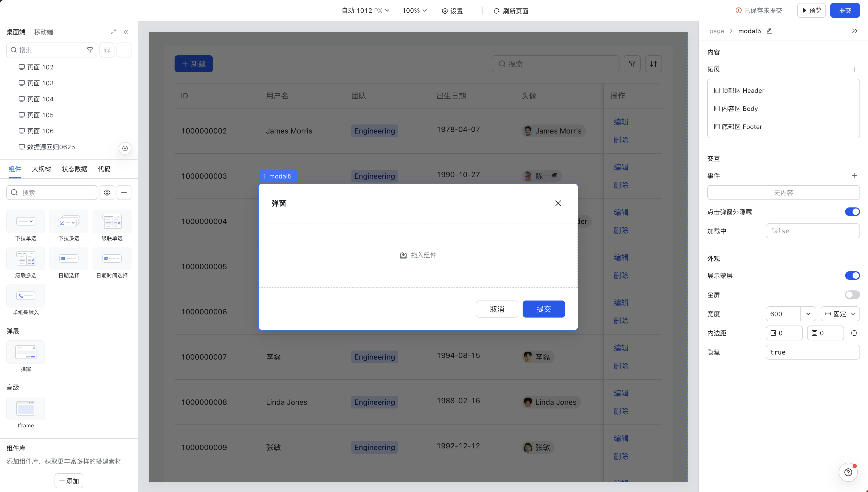
Task: Collapse the right properties panel
Action: (x=854, y=31)
